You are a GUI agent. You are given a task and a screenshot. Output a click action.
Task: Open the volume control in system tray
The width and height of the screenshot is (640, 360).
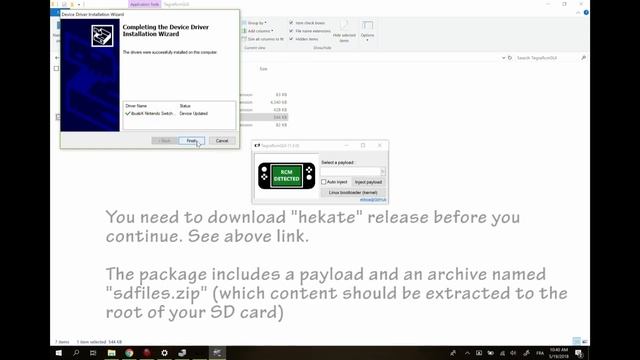[x=513, y=353]
